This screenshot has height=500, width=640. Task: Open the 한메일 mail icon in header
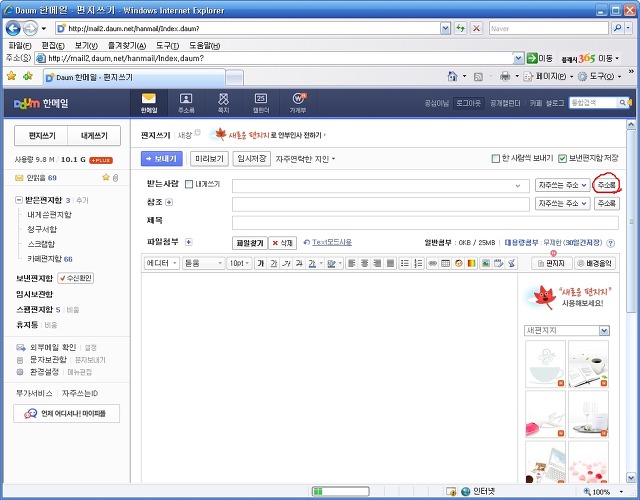point(149,103)
